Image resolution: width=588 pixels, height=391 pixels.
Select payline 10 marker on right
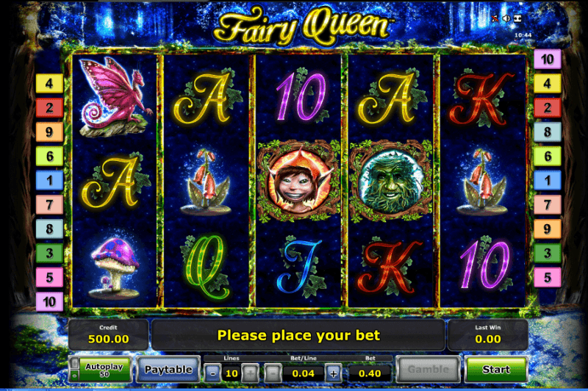pos(547,60)
